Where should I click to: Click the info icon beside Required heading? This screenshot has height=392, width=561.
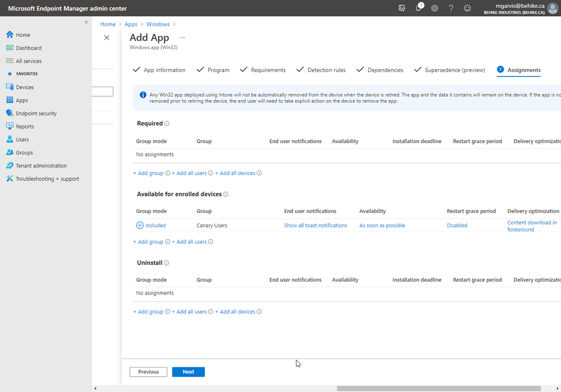click(167, 124)
